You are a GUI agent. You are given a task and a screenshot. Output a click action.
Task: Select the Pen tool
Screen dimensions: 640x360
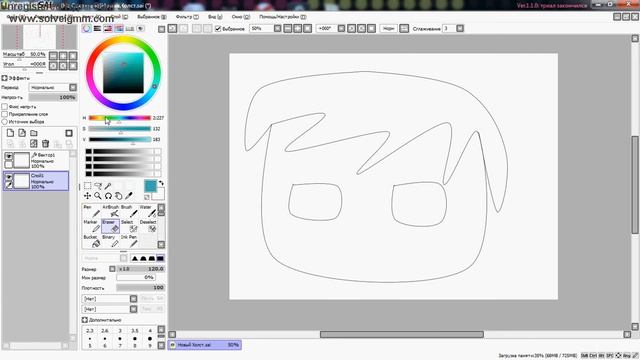(x=92, y=211)
